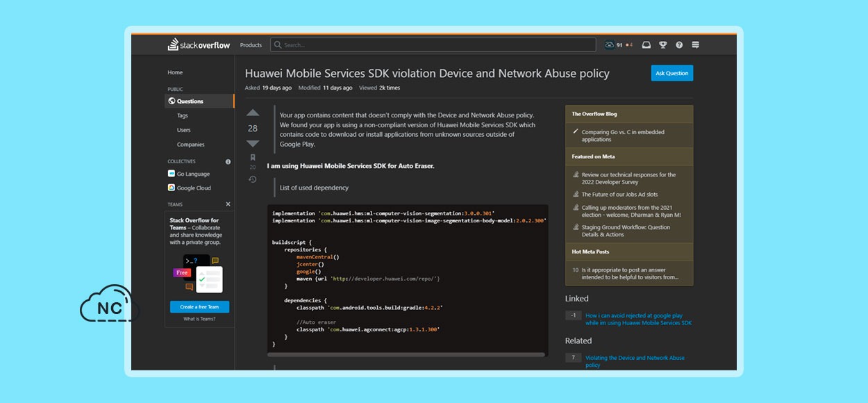
Task: Focus the Search input field
Action: [433, 45]
